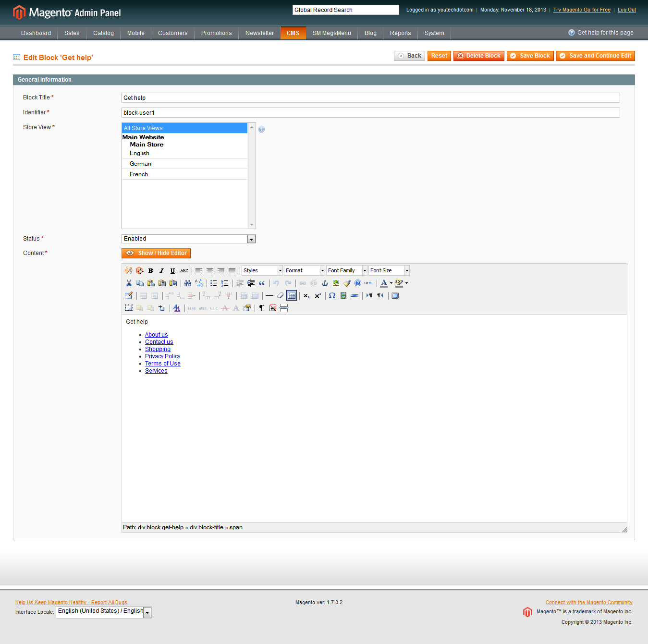The width and height of the screenshot is (648, 644).
Task: Insert a special character with omega icon
Action: tap(332, 296)
